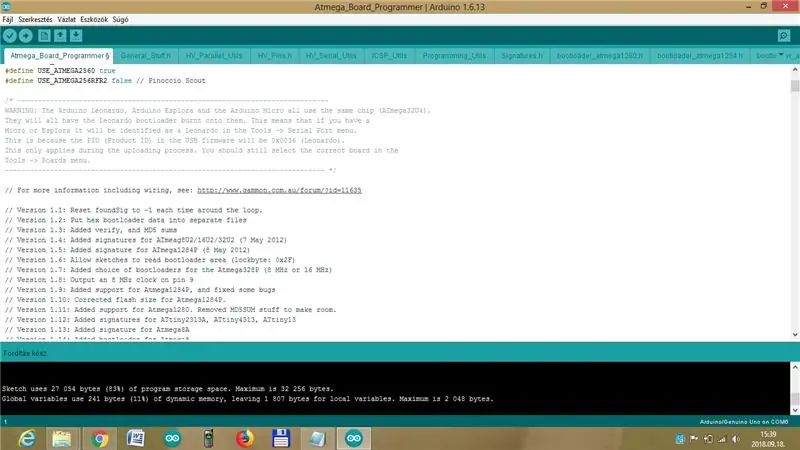Viewport: 800px width, 450px height.
Task: Open the first Arduino icon in taskbar
Action: coord(172,438)
